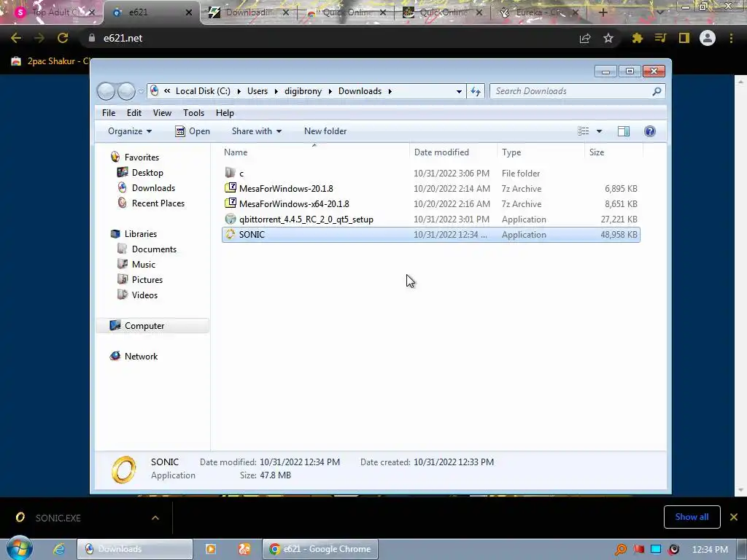Open the Tools menu
This screenshot has height=560, width=747.
[193, 113]
